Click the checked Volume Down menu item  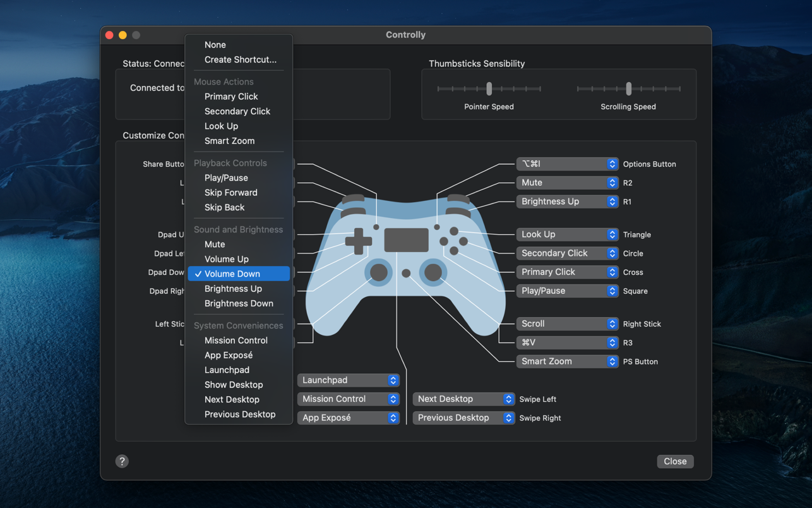click(x=239, y=274)
